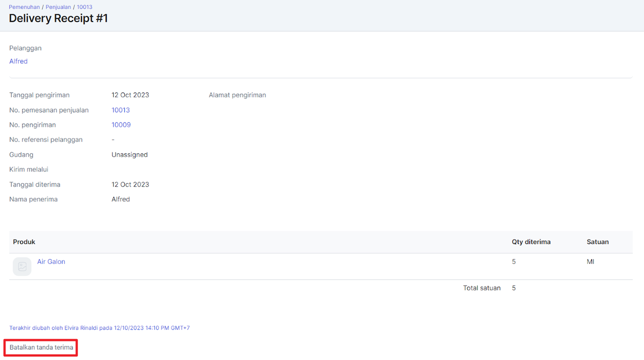Click the Gudang label
The image size is (644, 360).
coord(21,155)
